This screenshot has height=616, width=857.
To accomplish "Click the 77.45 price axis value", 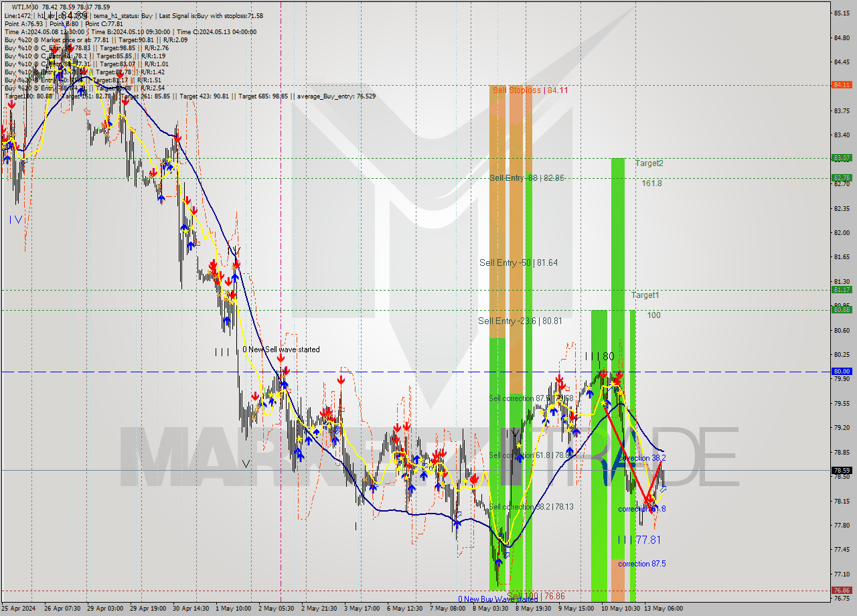I will point(842,549).
